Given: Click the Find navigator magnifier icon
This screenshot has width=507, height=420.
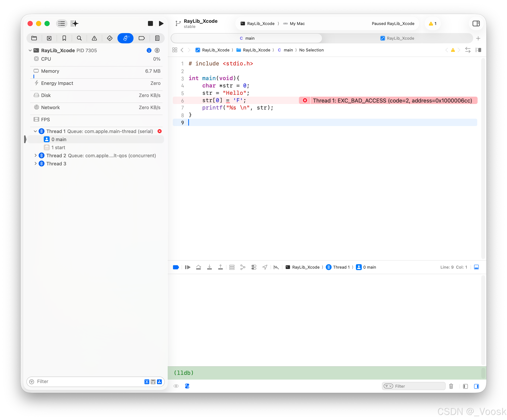Looking at the screenshot, I should coord(79,38).
